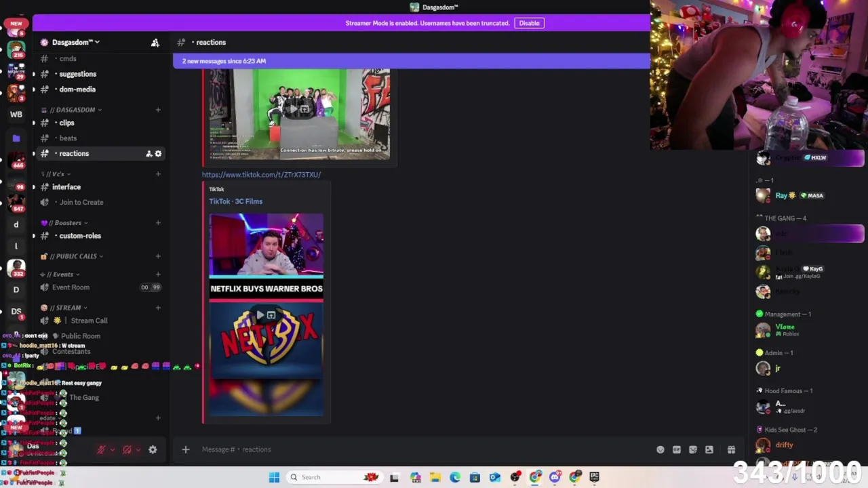868x488 pixels.
Task: Open the image upload icon in message bar
Action: click(x=709, y=449)
